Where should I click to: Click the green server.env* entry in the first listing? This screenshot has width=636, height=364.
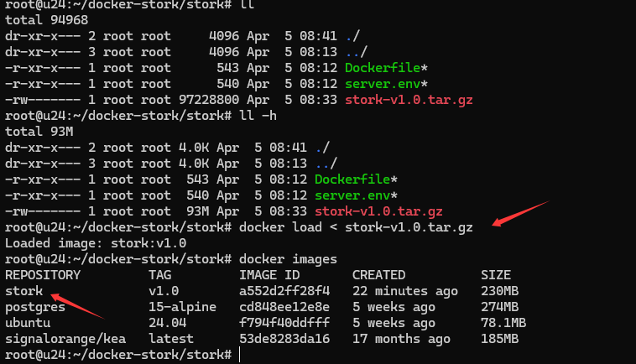(386, 84)
